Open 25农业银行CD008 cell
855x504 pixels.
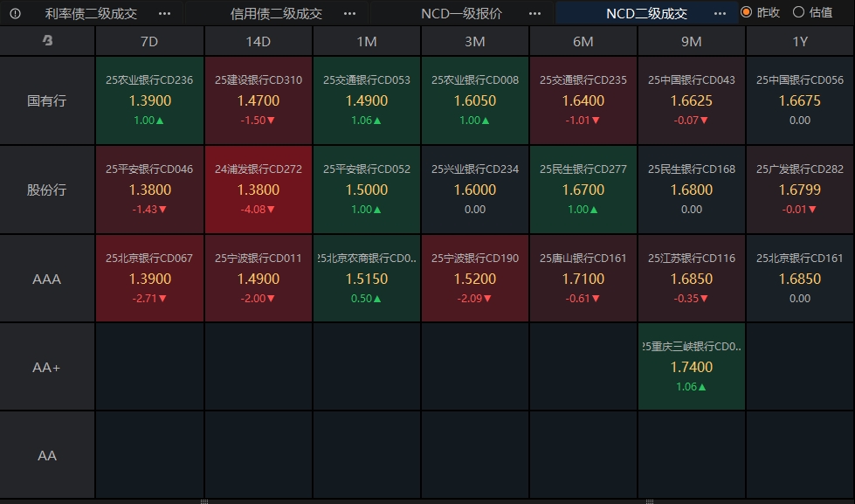click(x=475, y=100)
